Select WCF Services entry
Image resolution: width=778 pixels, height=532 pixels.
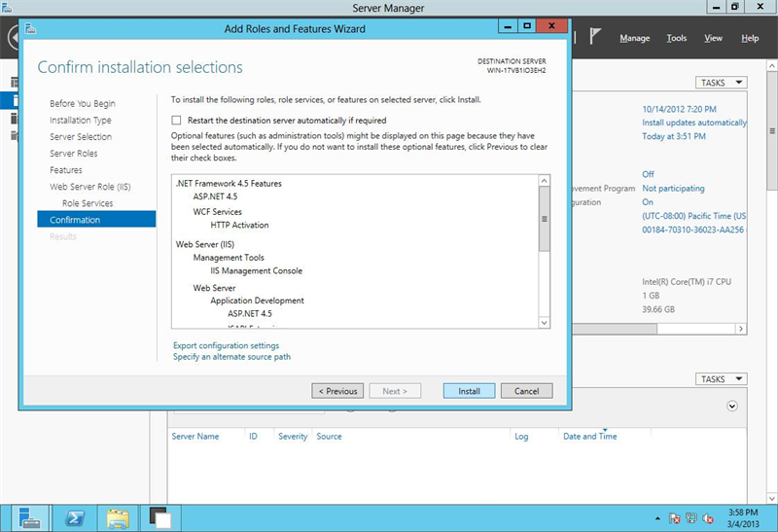[217, 212]
